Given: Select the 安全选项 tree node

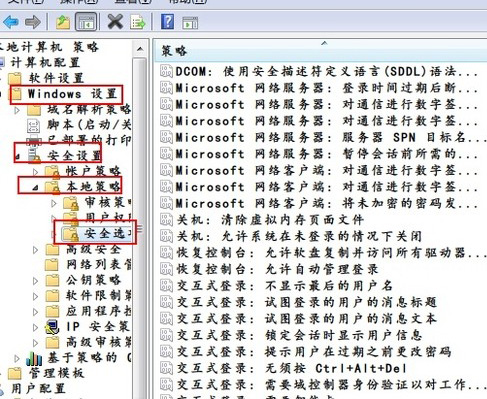Looking at the screenshot, I should [x=107, y=233].
